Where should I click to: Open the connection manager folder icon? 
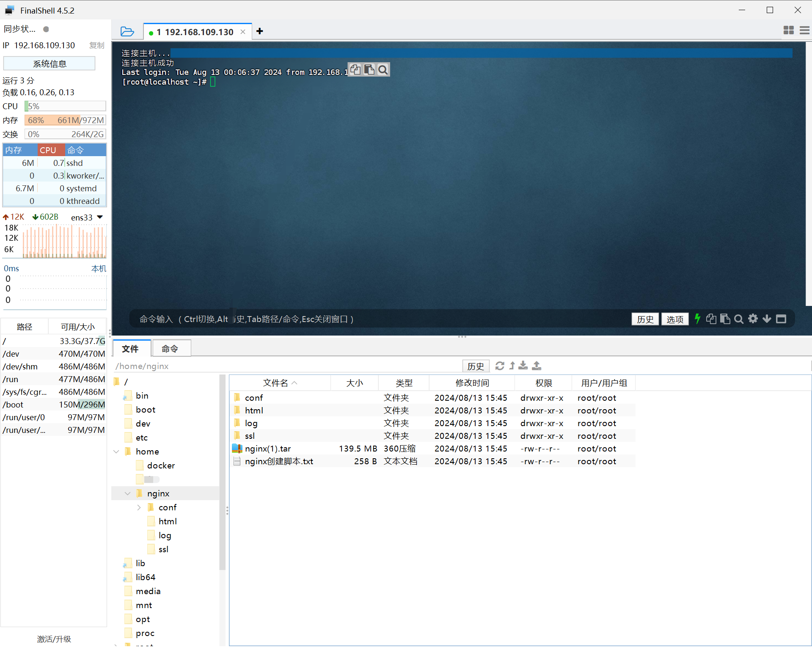(127, 32)
